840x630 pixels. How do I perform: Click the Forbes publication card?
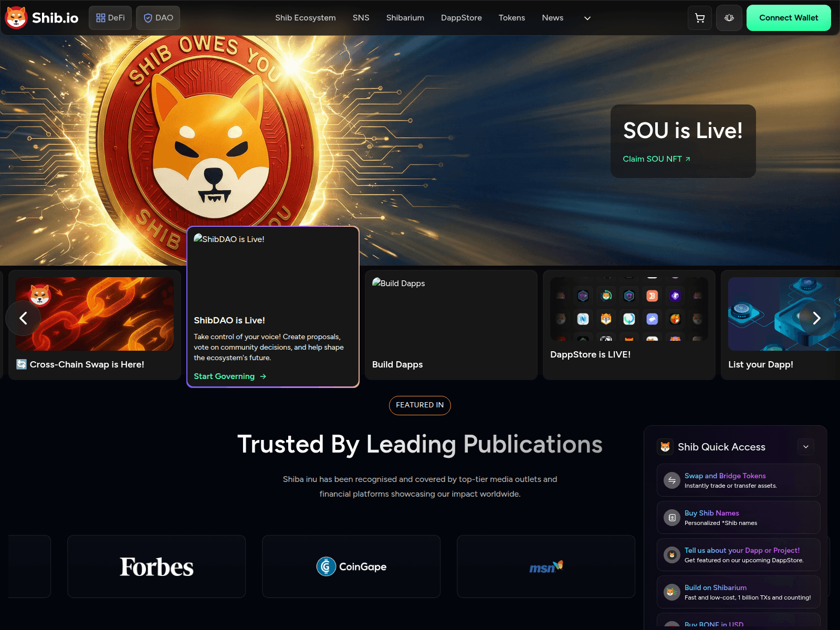coord(156,566)
